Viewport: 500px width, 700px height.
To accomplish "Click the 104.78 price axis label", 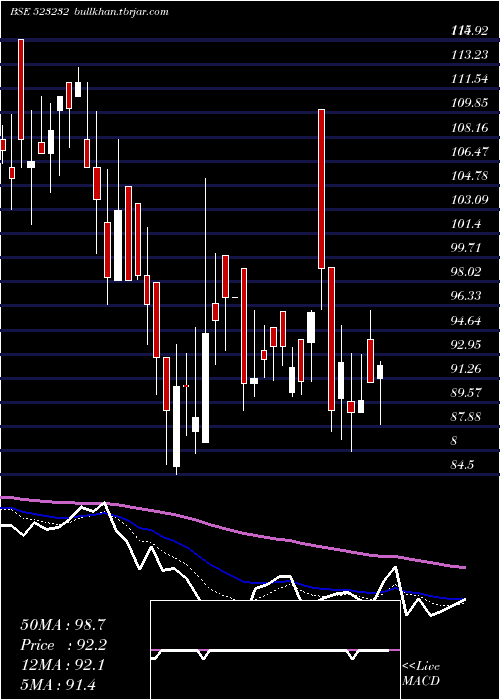I will click(469, 176).
